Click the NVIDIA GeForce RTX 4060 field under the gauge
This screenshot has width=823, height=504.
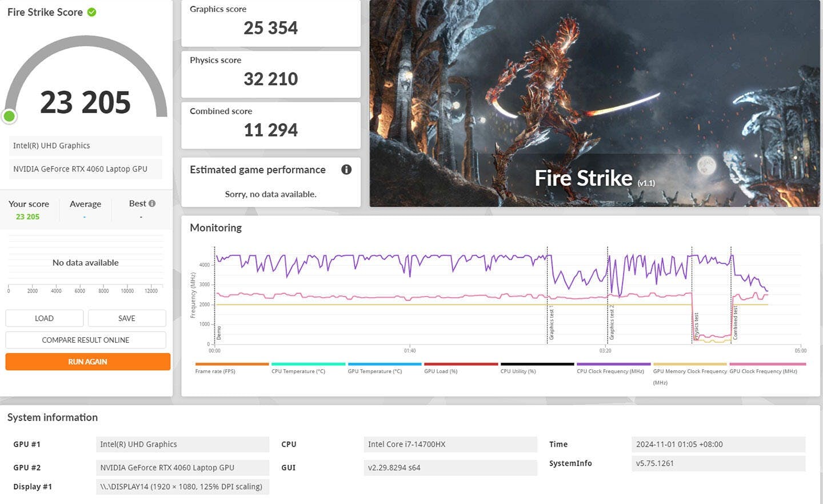pyautogui.click(x=86, y=169)
